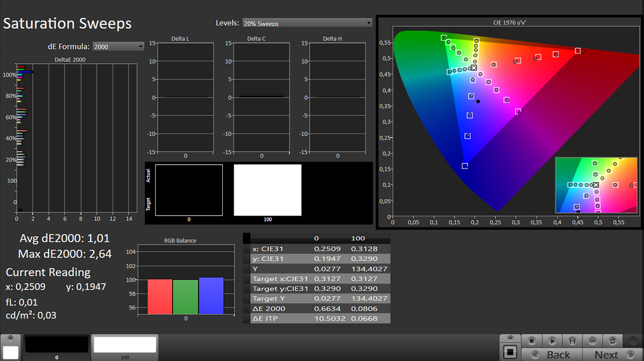Screen dimensions: 644x361
Task: Click the 100 column header in data table
Action: click(x=357, y=238)
